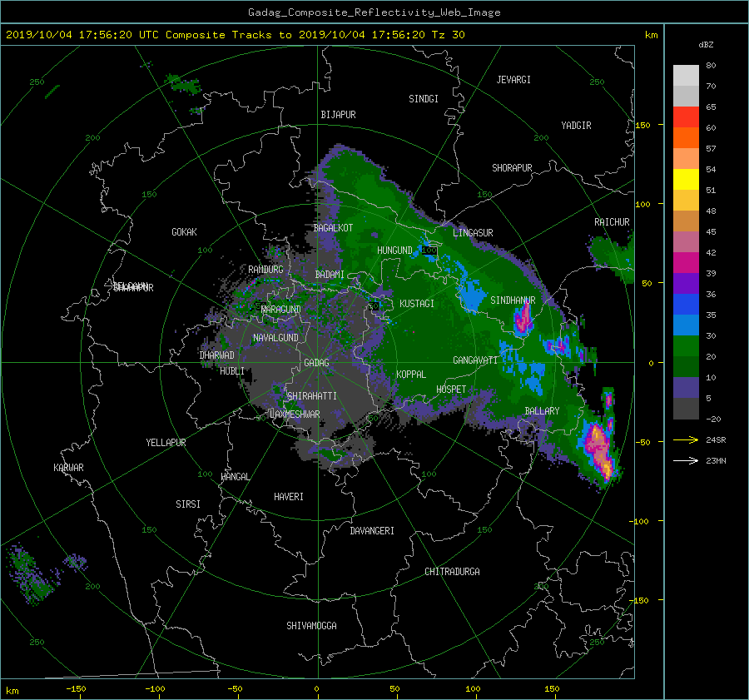
Task: Click the 100 track marker near Hungund
Action: coord(429,251)
